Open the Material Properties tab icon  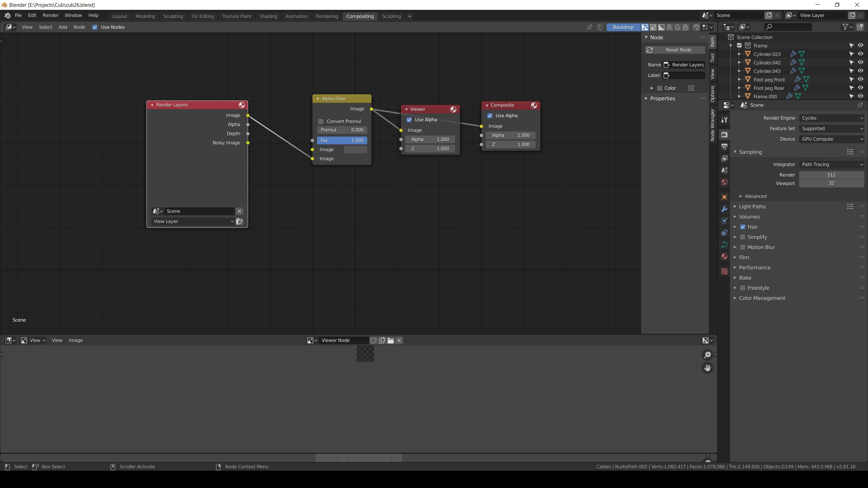coord(725,257)
